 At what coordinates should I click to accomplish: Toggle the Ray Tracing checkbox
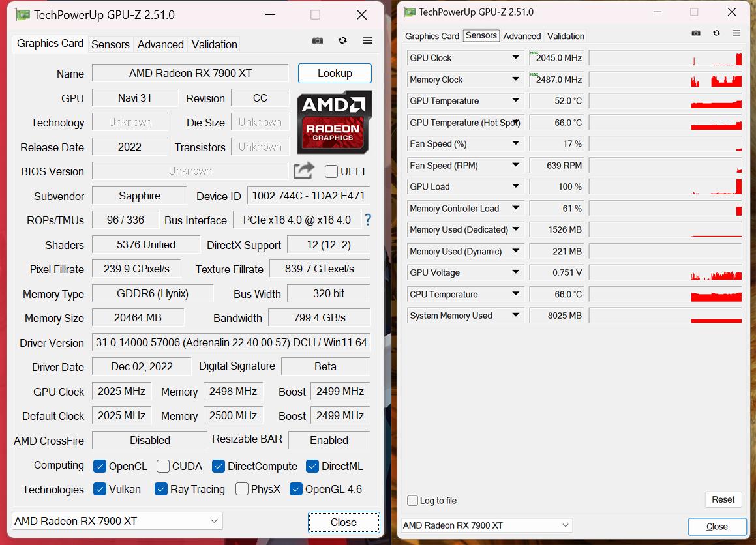click(x=161, y=489)
